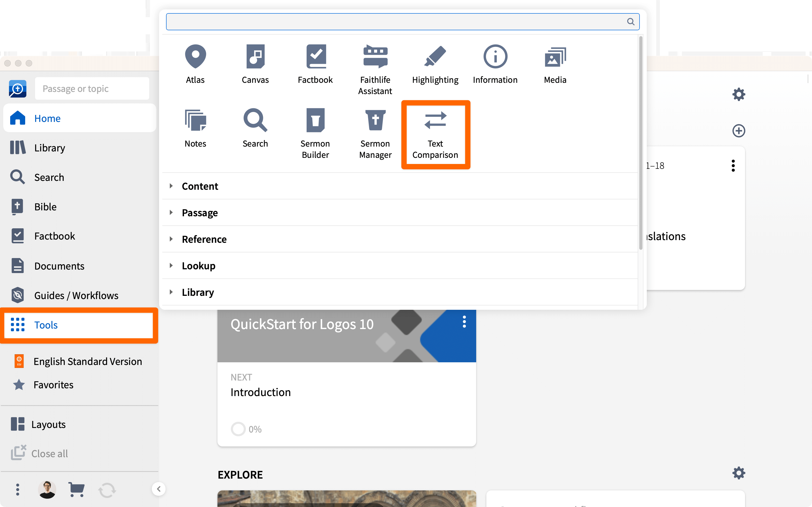Open the Canvas tool
This screenshot has height=507, width=812.
255,64
